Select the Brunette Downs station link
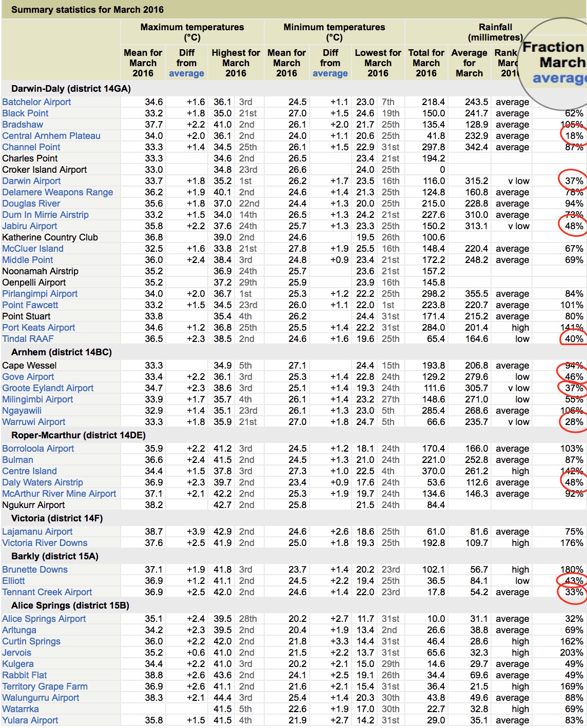 click(x=35, y=570)
